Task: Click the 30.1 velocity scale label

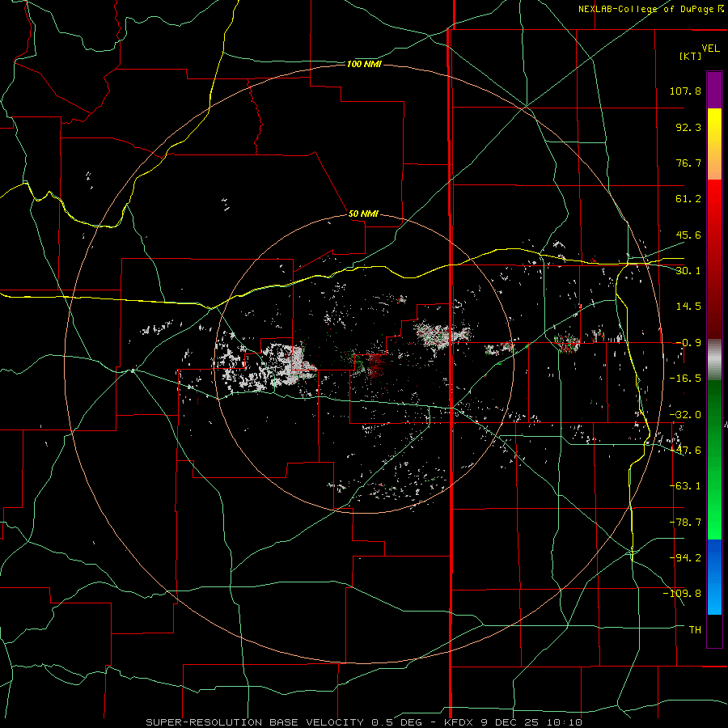Action: click(x=688, y=271)
